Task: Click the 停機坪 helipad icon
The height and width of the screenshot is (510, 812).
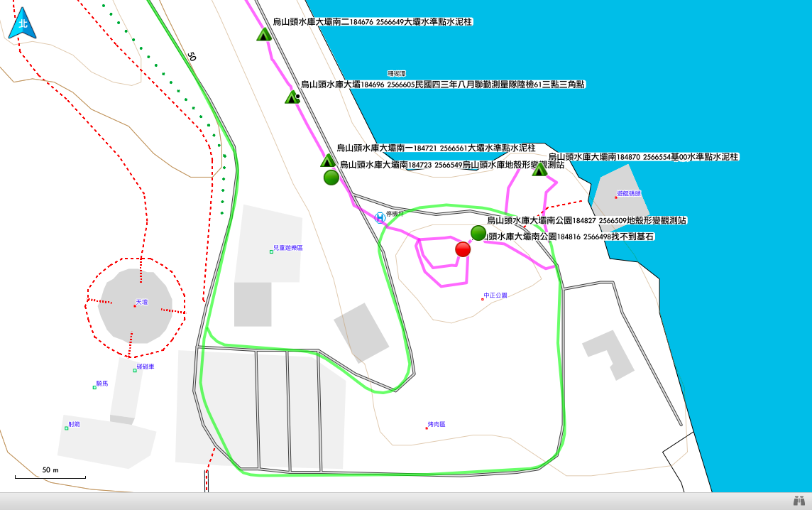Action: (x=380, y=217)
